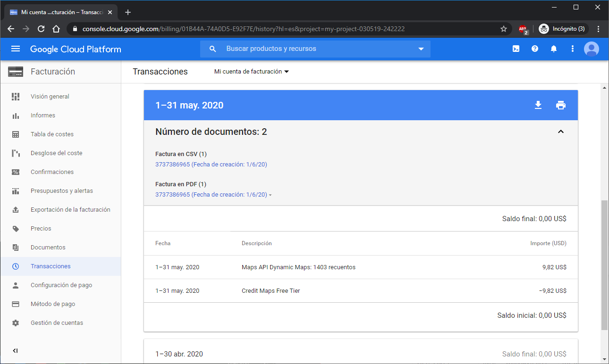
Task: Open the three-dot settings menu in header
Action: (x=573, y=49)
